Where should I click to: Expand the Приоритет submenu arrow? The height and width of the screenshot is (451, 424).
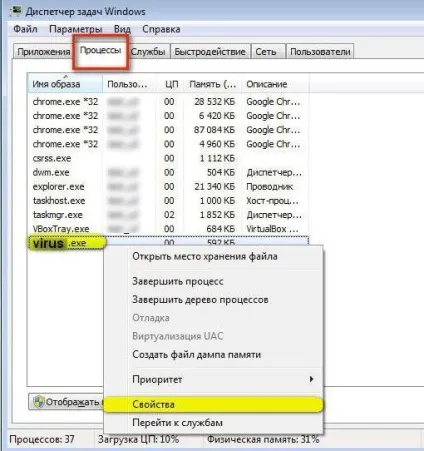click(x=311, y=379)
